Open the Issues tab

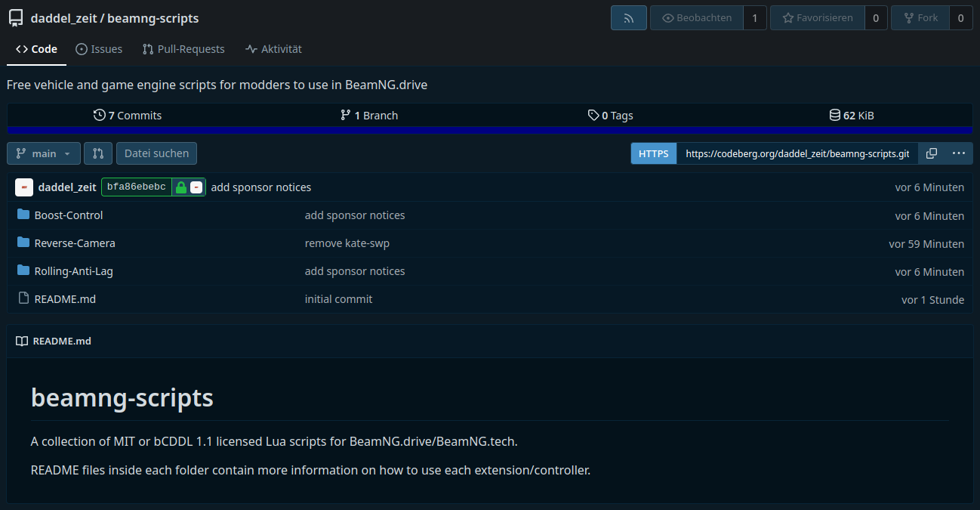(99, 49)
